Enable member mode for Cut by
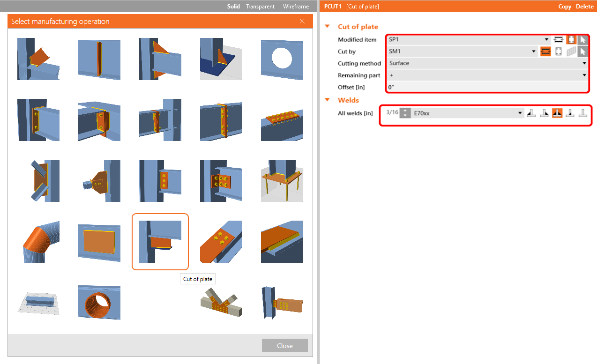Screen dimensions: 597x364 [545, 51]
